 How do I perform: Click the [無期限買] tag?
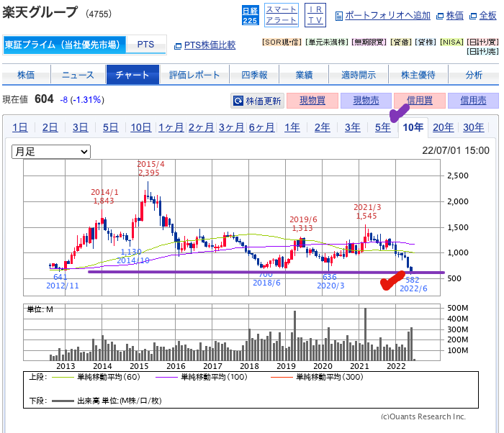click(369, 42)
